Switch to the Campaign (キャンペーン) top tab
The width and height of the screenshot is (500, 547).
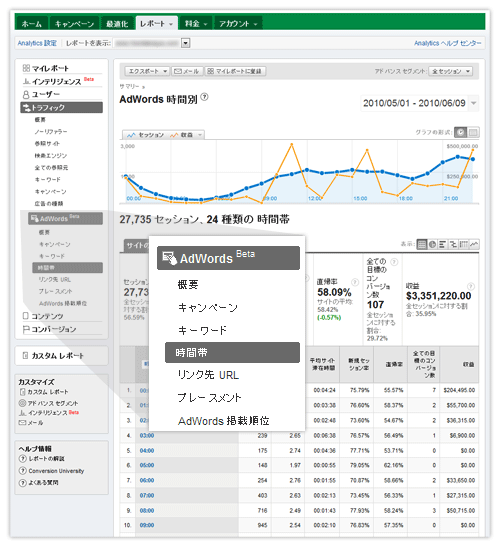[x=75, y=23]
